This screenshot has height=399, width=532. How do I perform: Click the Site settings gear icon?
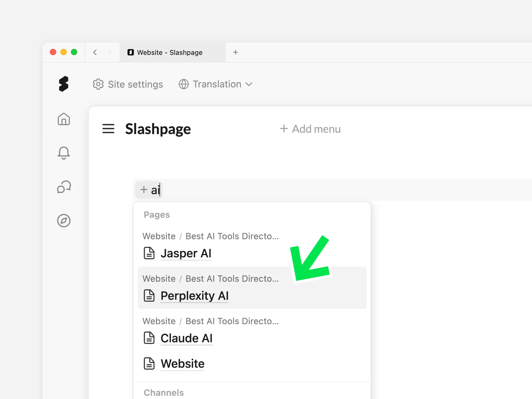[x=98, y=84]
